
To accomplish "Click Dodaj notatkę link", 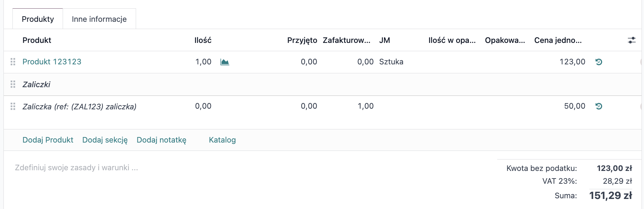I will point(161,140).
